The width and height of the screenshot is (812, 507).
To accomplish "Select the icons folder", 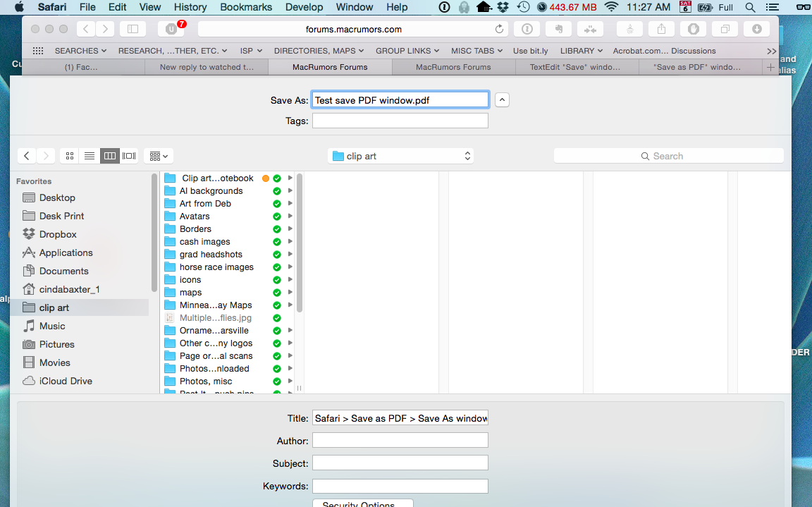I will coord(190,280).
